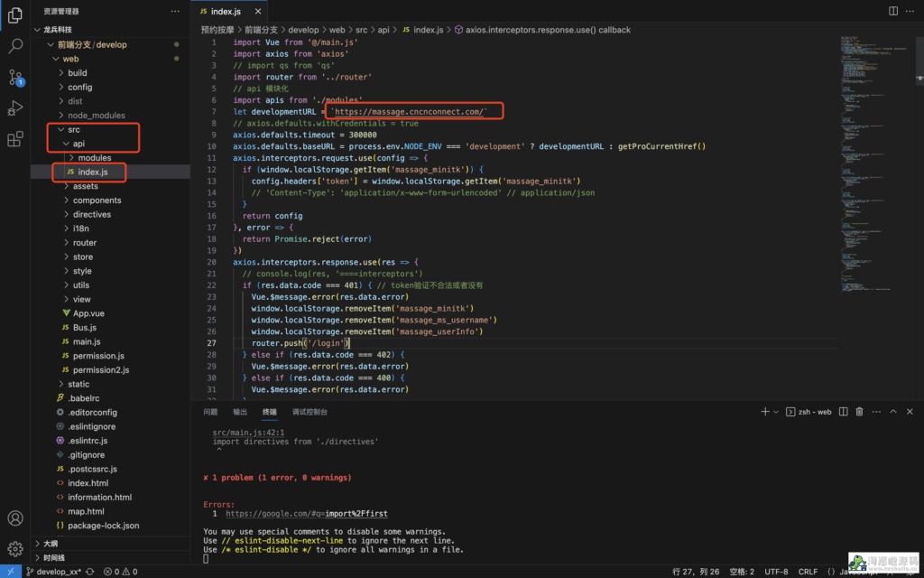
Task: Click the 空格: 2 indentation indicator
Action: point(742,572)
